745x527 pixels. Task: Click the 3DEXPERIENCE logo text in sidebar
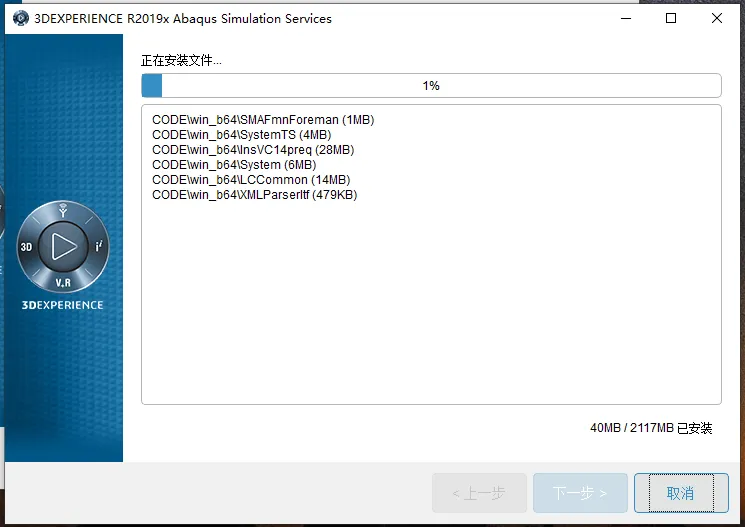[x=62, y=305]
